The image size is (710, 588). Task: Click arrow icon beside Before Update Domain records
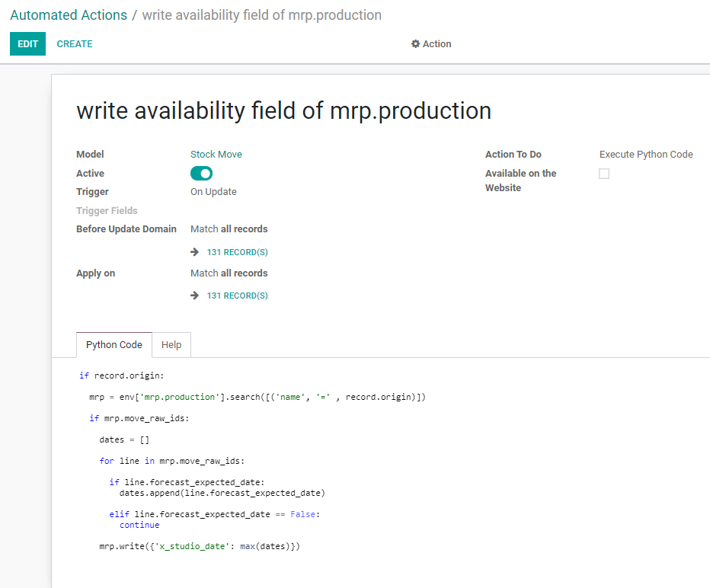[x=195, y=252]
